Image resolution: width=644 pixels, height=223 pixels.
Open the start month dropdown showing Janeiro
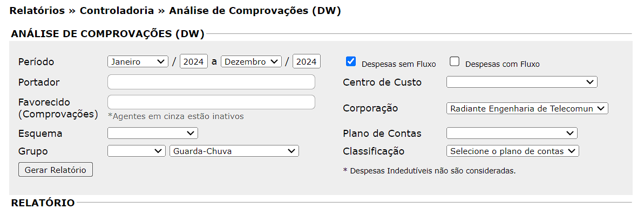click(138, 61)
